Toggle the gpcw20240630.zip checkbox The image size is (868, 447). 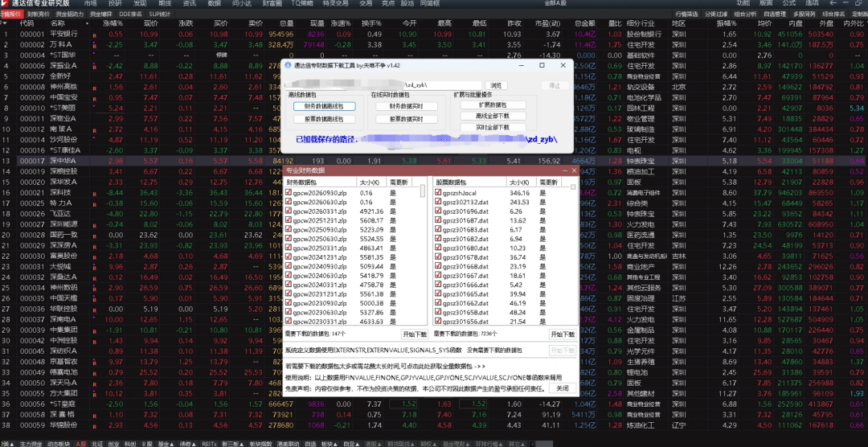point(288,275)
